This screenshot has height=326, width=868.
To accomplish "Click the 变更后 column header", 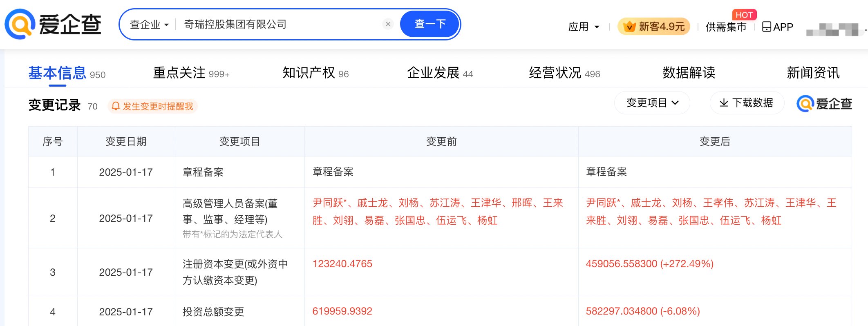I will [x=715, y=142].
